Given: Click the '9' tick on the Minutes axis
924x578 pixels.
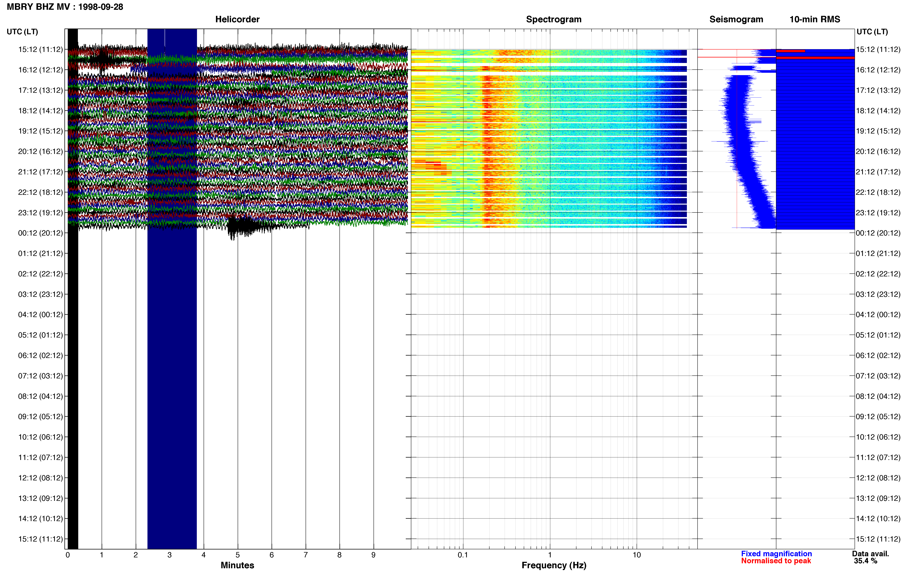Looking at the screenshot, I should [x=373, y=555].
